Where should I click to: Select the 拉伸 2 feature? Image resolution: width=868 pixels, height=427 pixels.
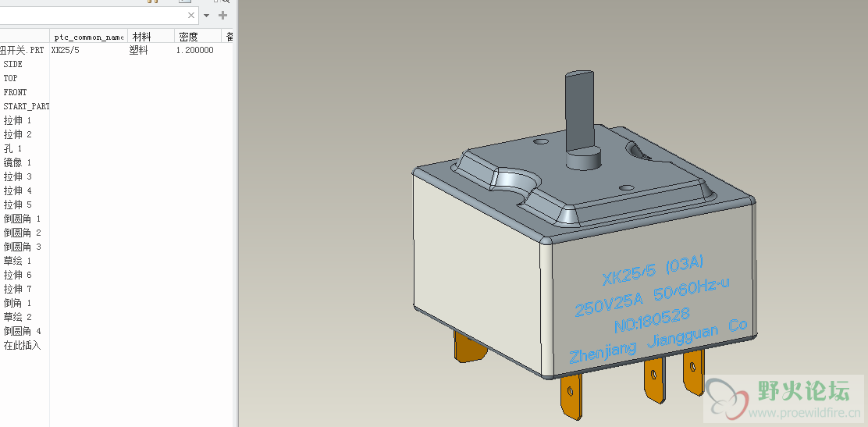pos(17,134)
